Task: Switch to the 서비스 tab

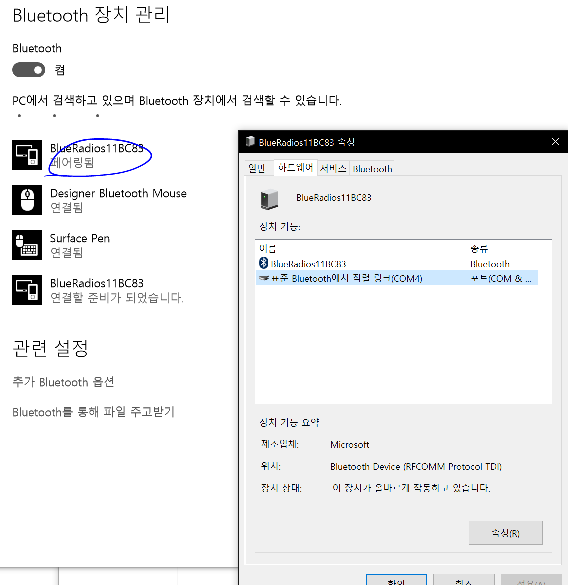Action: (x=333, y=169)
